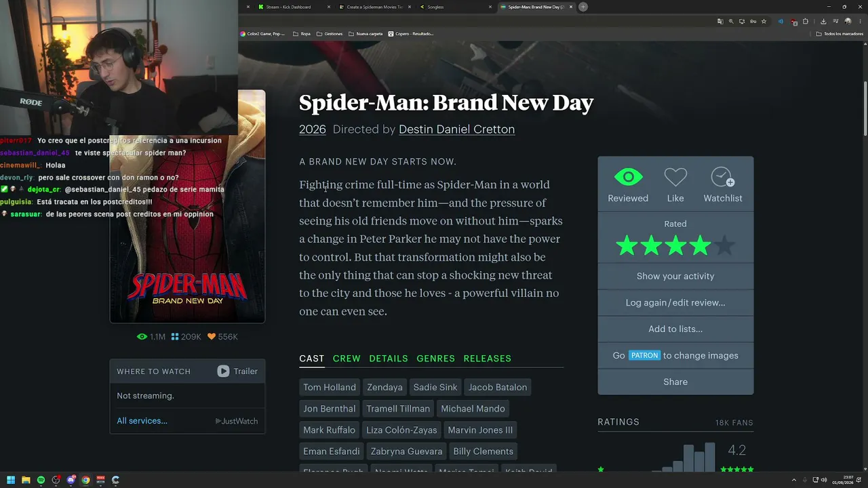
Task: Click the Spider-Man Brand New Day poster
Action: [x=187, y=206]
